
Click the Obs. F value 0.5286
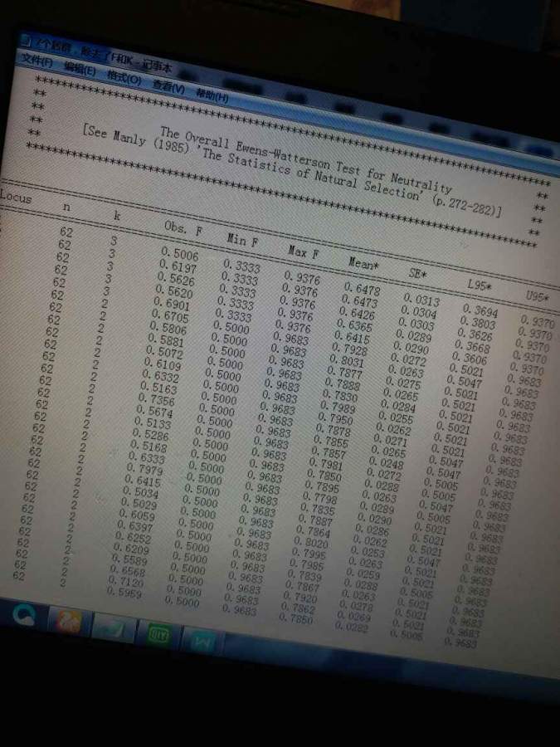point(150,435)
